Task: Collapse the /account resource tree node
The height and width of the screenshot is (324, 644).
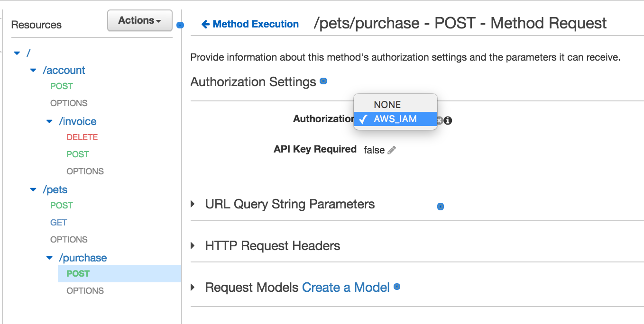Action: pos(33,71)
